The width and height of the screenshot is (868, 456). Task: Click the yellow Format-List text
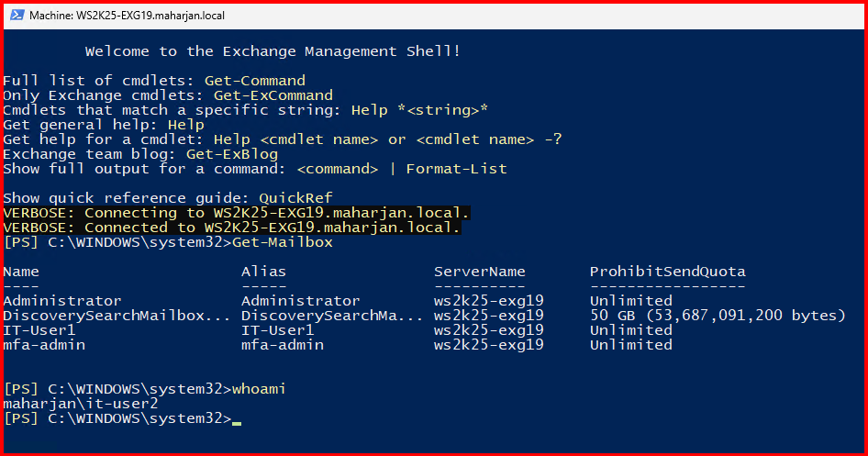click(x=456, y=169)
